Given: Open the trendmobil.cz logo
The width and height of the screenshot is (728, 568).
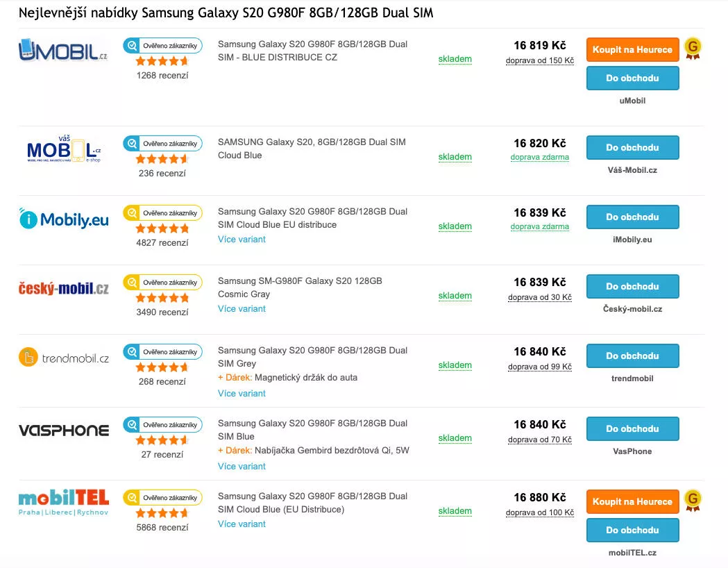Looking at the screenshot, I should (x=64, y=357).
